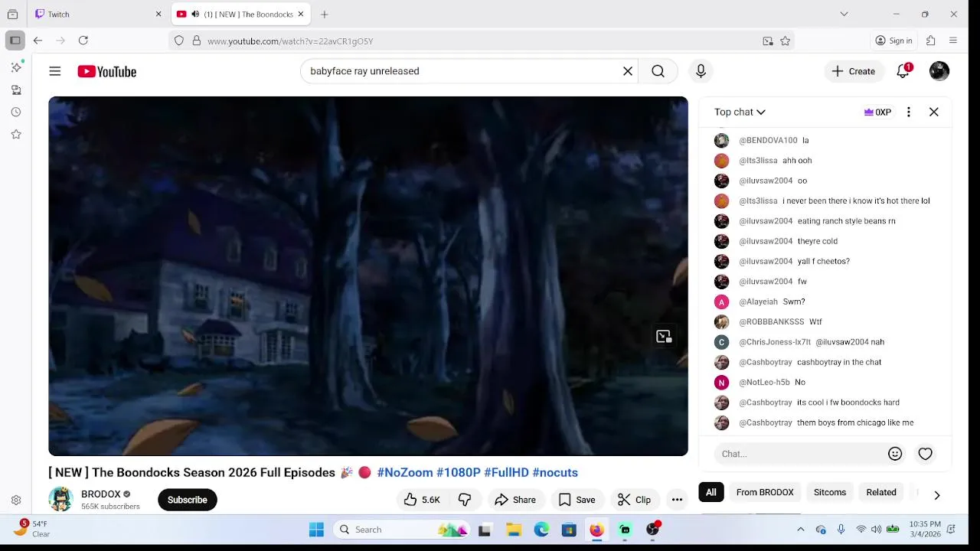List all tabs dropdown arrow
The height and width of the screenshot is (551, 980).
[x=844, y=14]
